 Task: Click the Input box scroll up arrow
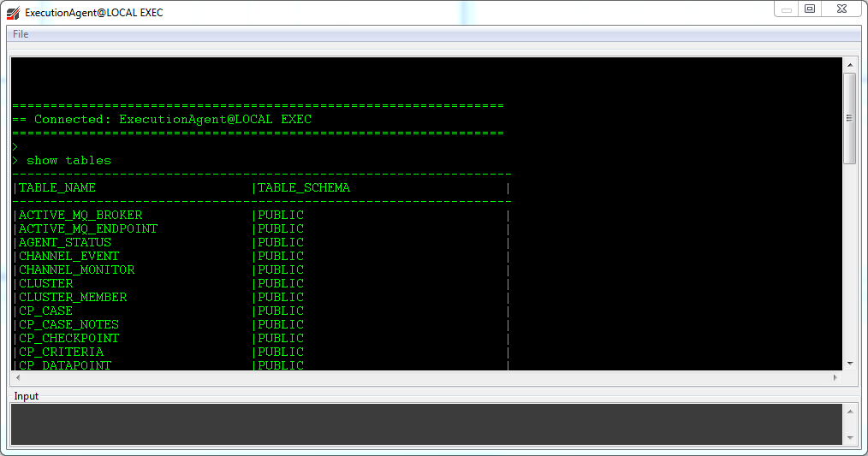pyautogui.click(x=849, y=412)
